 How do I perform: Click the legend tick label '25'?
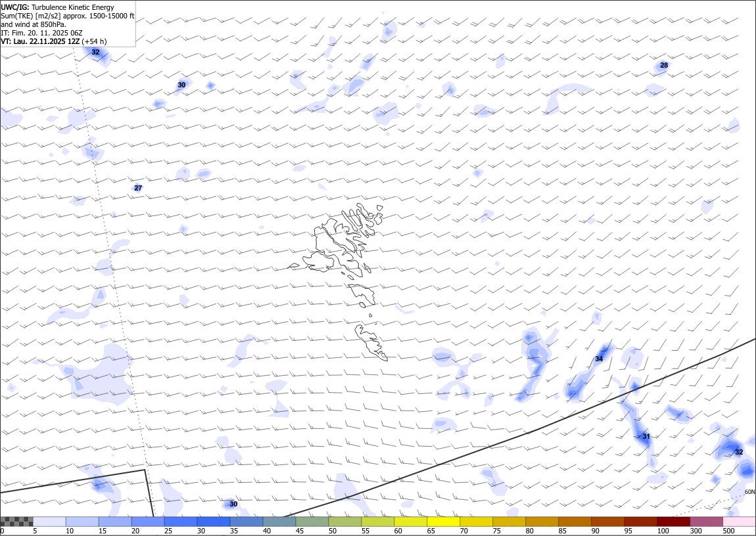[x=168, y=531]
